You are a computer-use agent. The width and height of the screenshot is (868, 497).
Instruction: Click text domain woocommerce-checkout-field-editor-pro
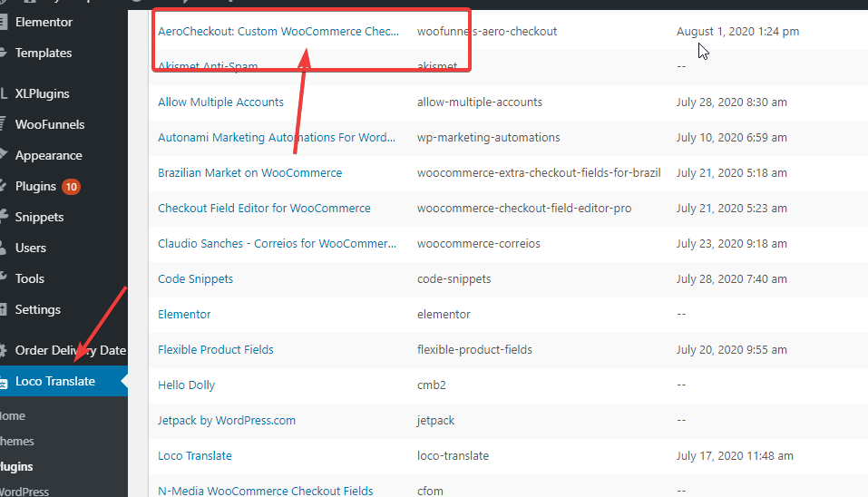point(524,209)
